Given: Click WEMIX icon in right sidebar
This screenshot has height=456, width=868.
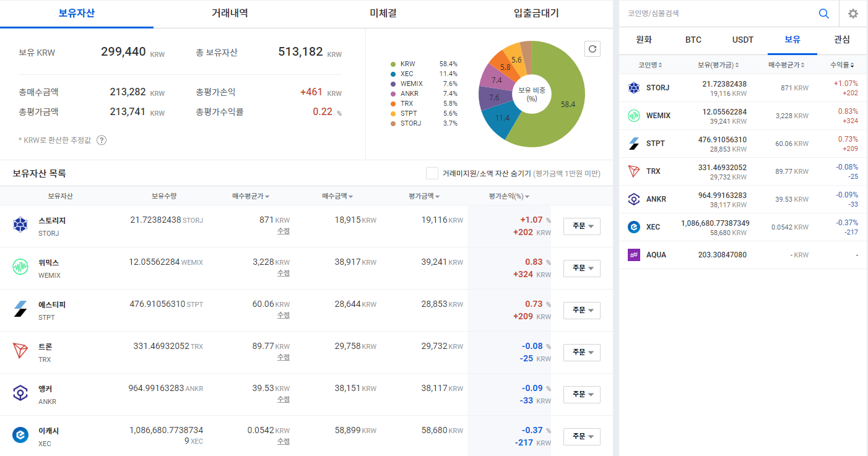Looking at the screenshot, I should pos(634,116).
